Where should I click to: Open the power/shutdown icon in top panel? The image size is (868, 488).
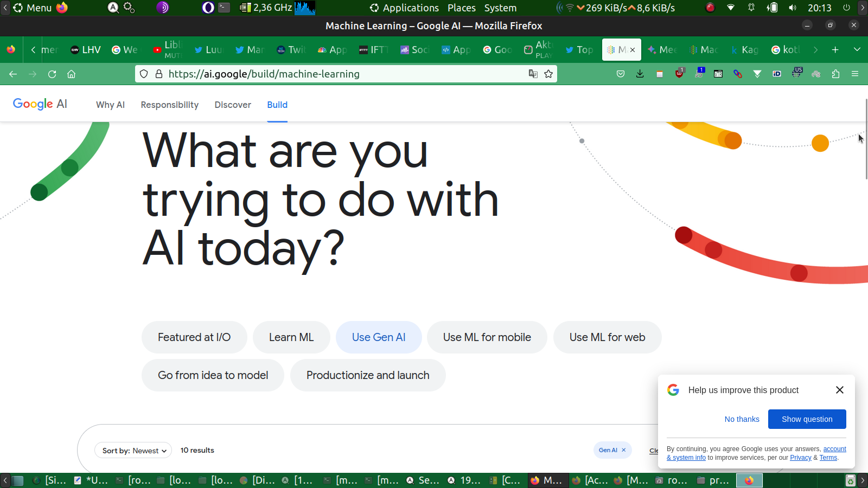click(x=846, y=8)
